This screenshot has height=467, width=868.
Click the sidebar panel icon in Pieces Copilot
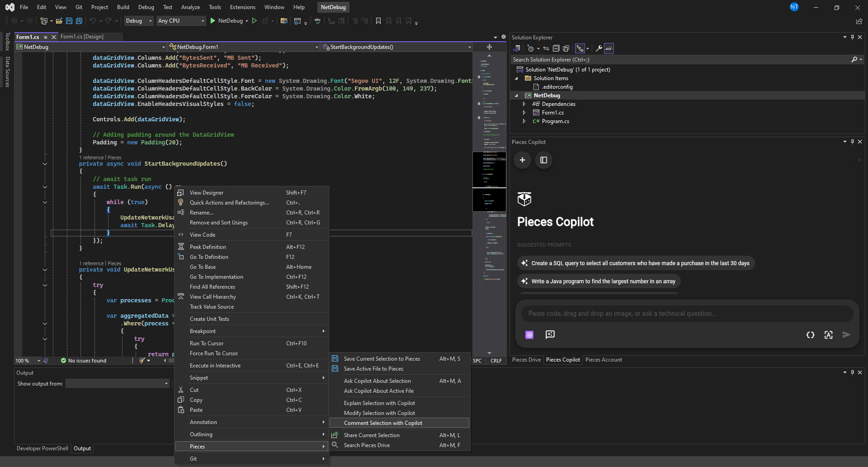[x=544, y=160]
